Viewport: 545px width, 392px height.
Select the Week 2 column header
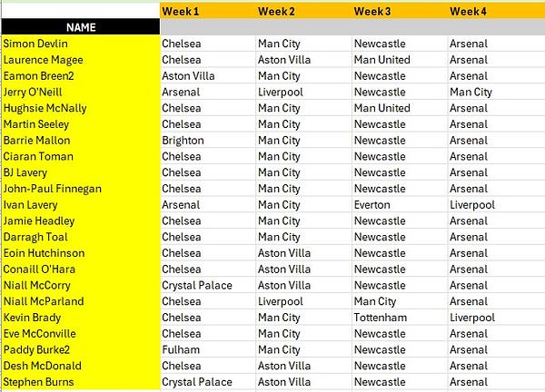pyautogui.click(x=276, y=11)
